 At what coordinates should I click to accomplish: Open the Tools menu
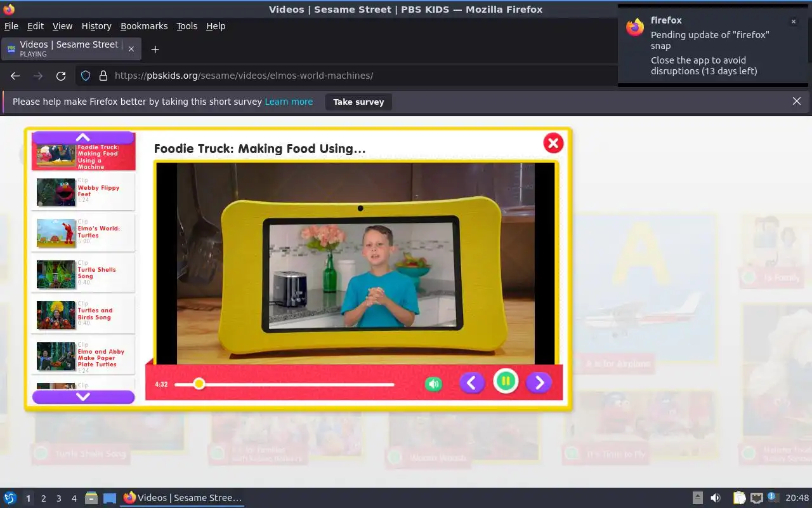click(x=187, y=26)
